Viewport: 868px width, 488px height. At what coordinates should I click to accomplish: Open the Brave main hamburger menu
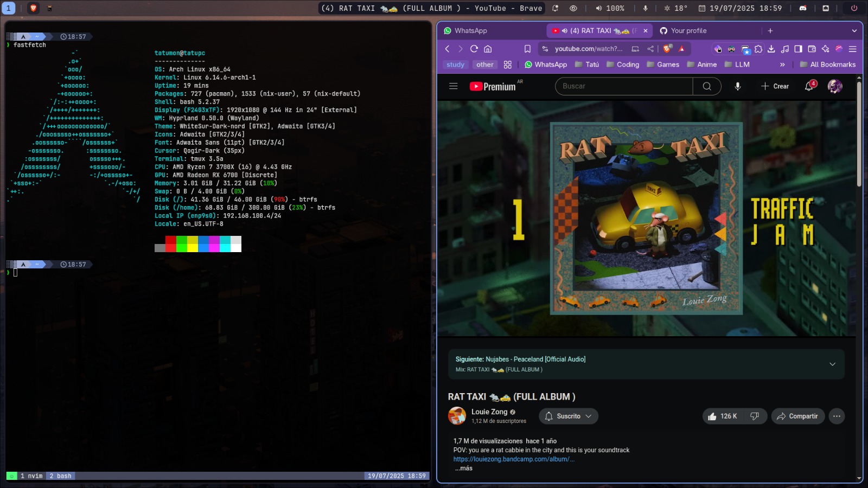tap(853, 49)
